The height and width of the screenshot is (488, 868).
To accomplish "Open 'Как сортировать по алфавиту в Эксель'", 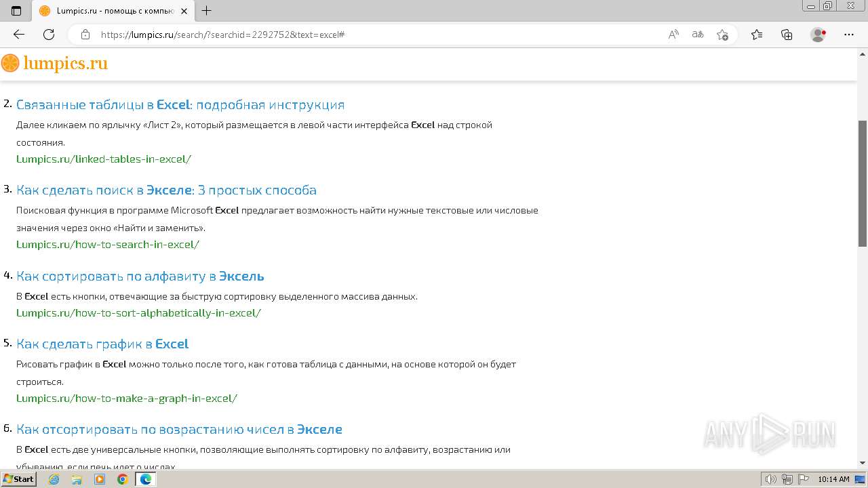I will pyautogui.click(x=140, y=276).
